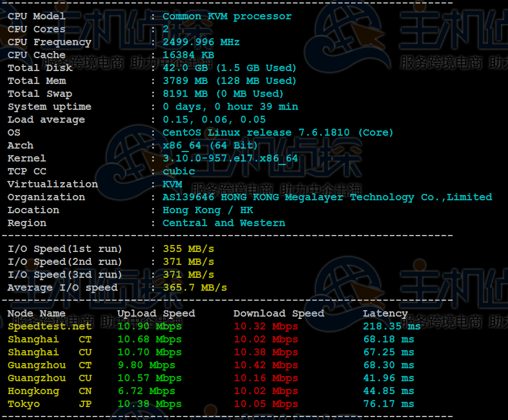
Task: Select the CPU Cache value 16384 KB
Action: (188, 55)
